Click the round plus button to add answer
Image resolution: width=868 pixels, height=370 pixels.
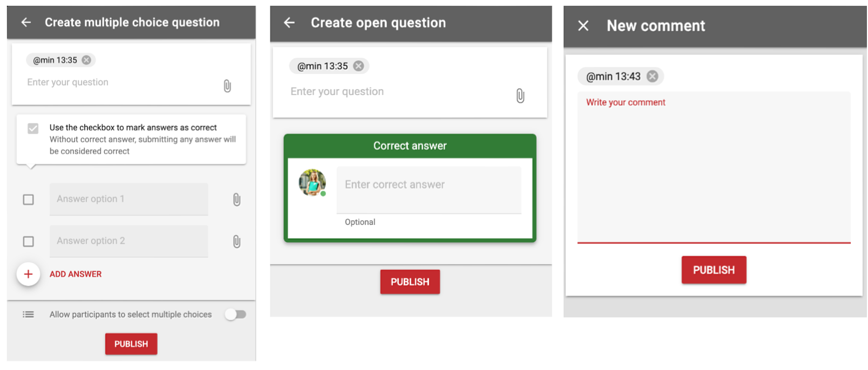[28, 274]
